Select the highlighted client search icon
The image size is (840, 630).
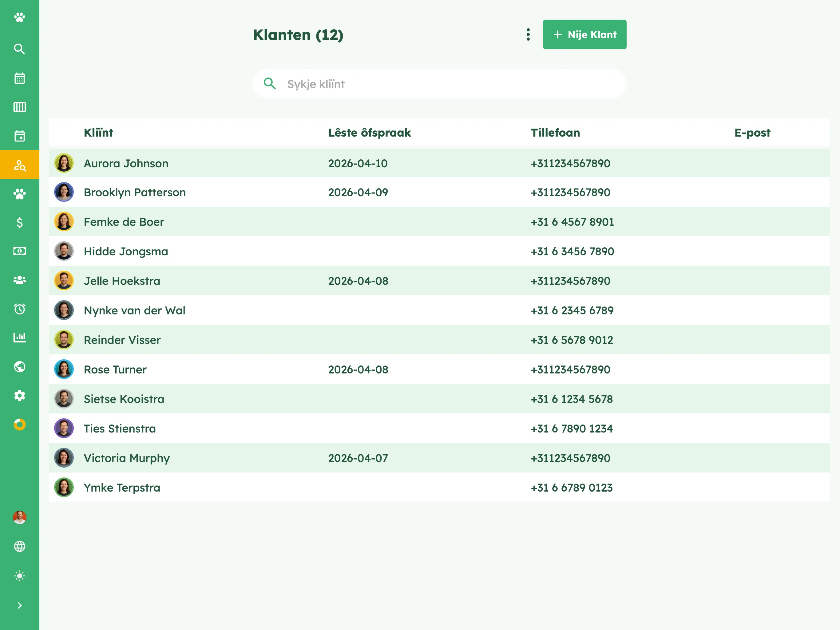click(19, 165)
